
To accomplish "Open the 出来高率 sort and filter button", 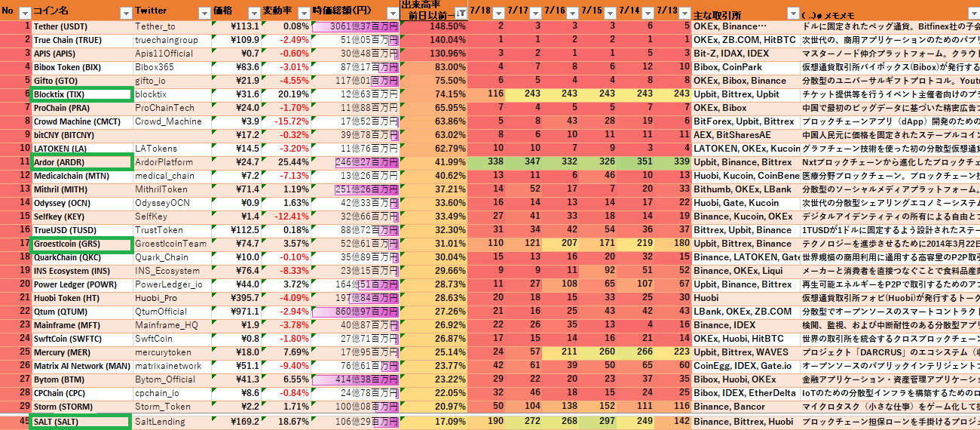I will (x=460, y=13).
